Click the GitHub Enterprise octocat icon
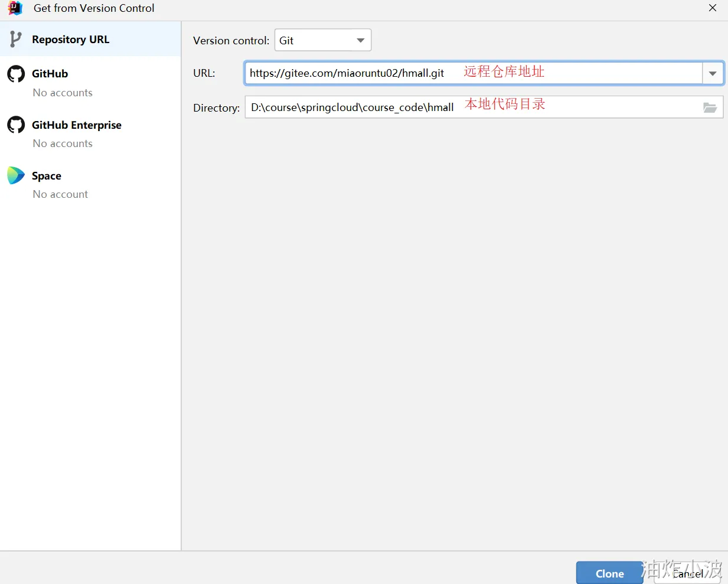 pos(16,125)
